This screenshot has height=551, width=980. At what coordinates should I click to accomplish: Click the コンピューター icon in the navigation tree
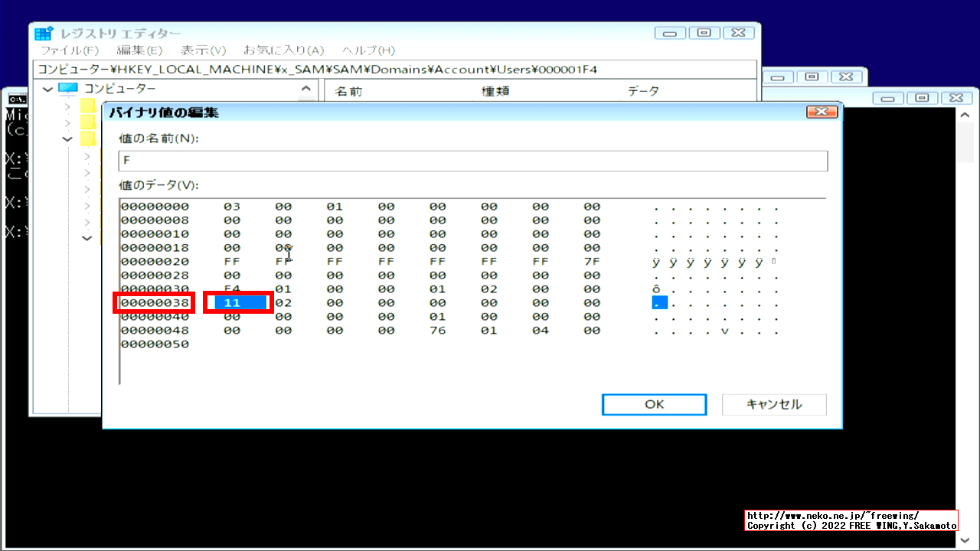68,89
